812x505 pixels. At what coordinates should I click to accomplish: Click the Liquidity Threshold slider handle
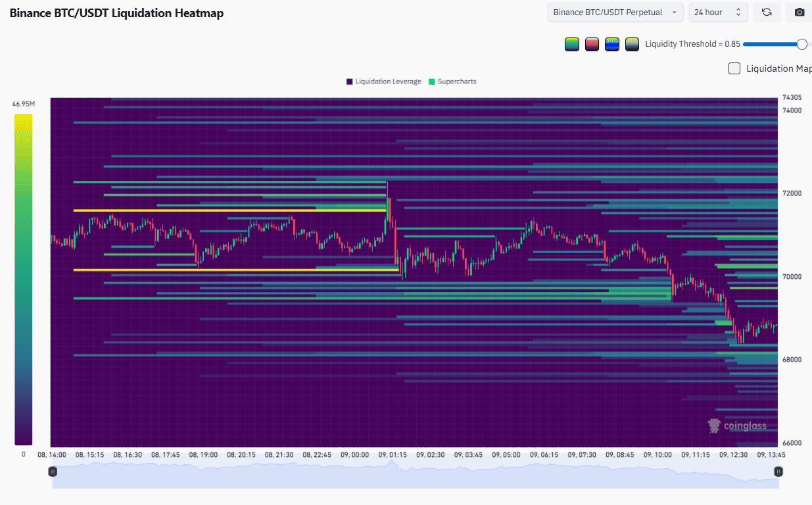pyautogui.click(x=801, y=44)
